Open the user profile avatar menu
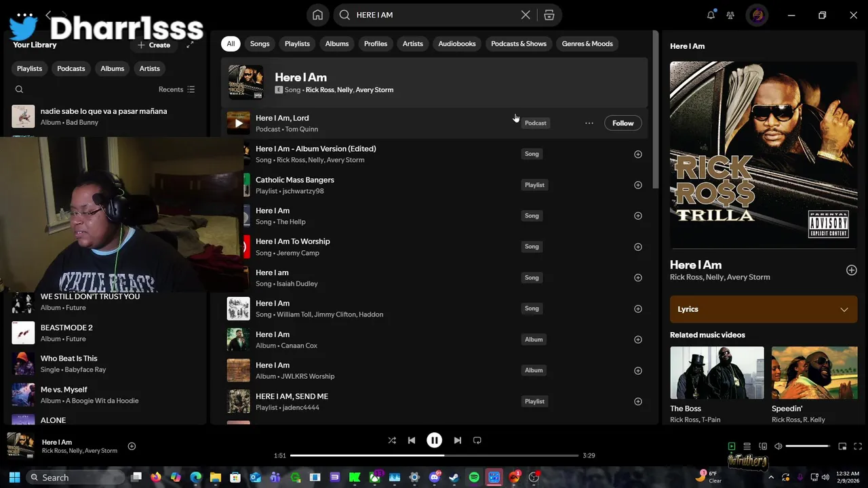 pyautogui.click(x=757, y=15)
